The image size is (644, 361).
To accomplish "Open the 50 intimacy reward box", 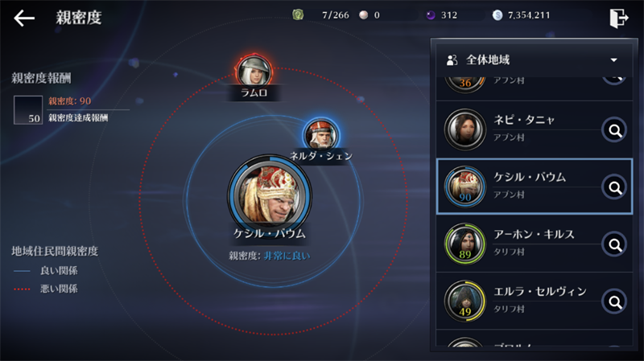I will coord(28,110).
